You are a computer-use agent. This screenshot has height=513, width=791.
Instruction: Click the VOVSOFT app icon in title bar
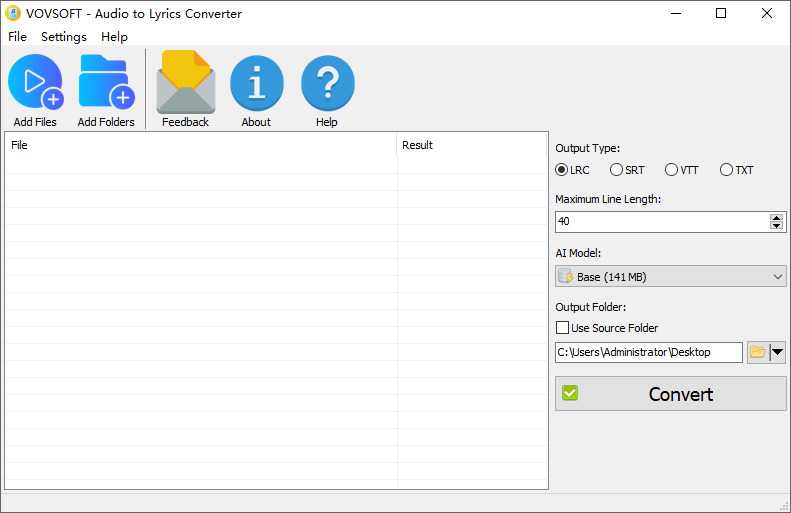(x=13, y=13)
